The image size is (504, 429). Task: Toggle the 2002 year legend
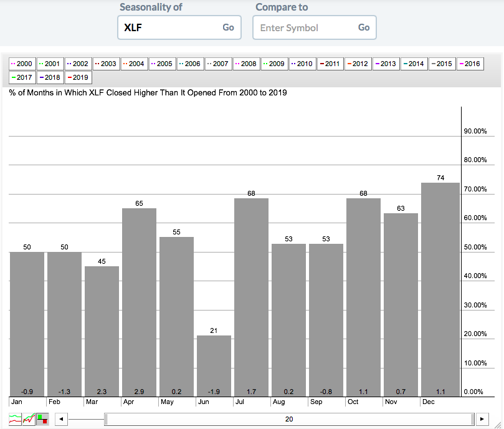click(78, 64)
